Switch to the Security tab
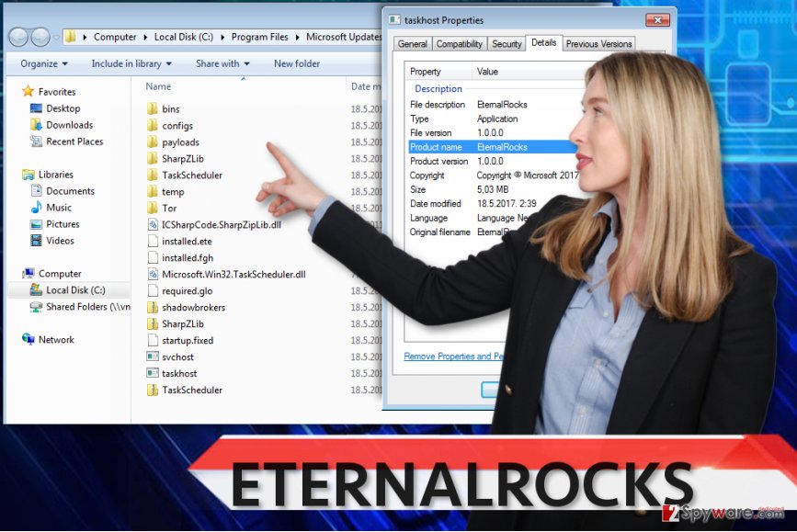 tap(507, 44)
